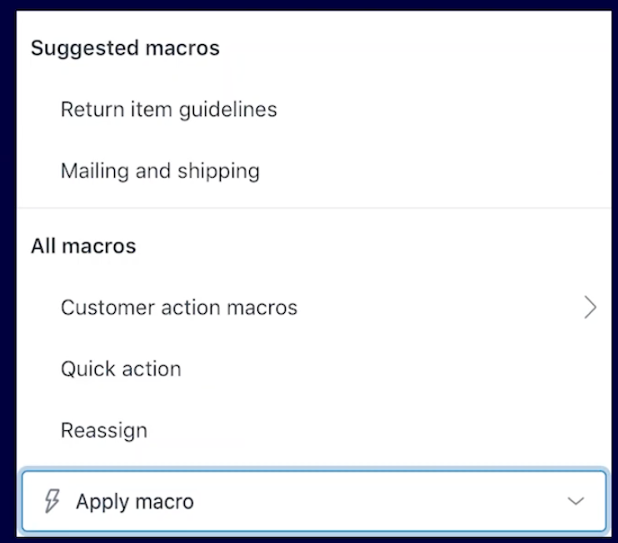Choose the Mailing and shipping macro
Viewport: 618px width, 543px height.
pyautogui.click(x=314, y=171)
